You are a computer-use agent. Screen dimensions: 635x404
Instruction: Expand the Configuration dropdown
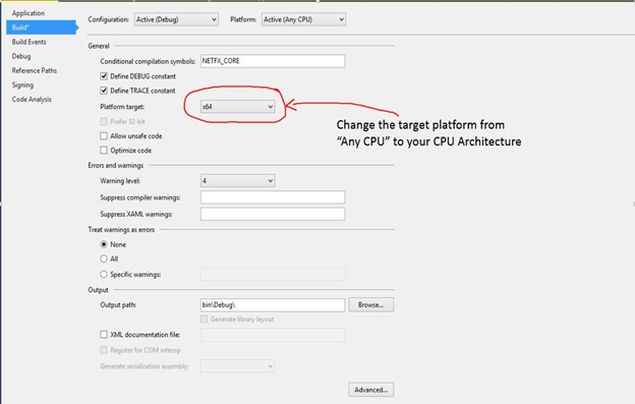tap(176, 19)
